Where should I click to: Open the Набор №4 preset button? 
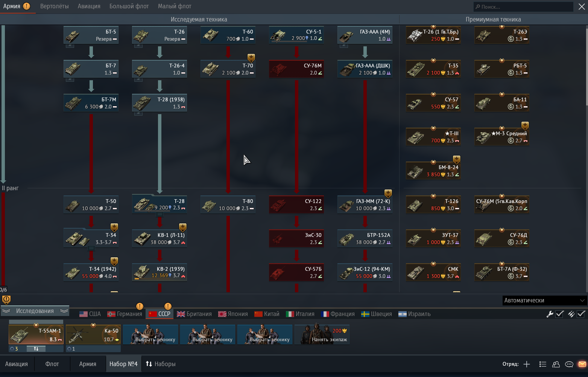[123, 364]
